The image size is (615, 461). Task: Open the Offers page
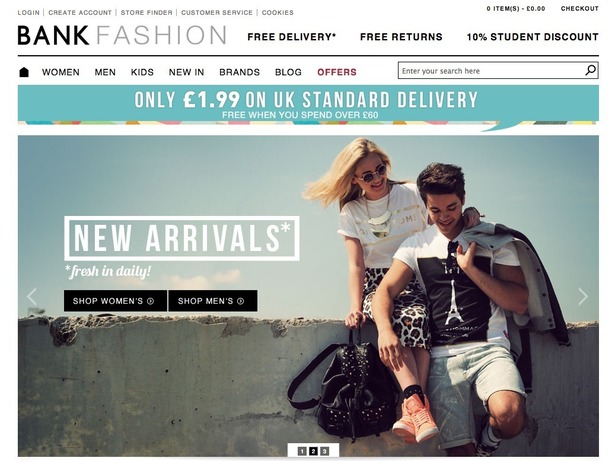coord(337,72)
